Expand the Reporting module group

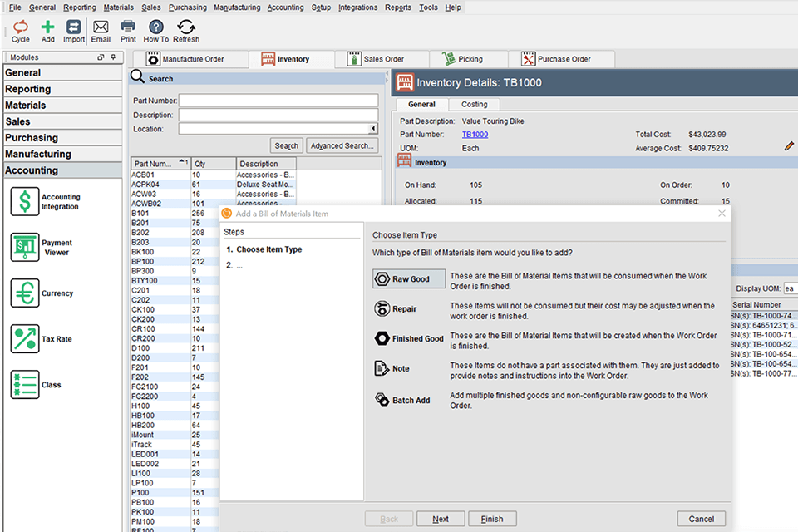pyautogui.click(x=62, y=89)
